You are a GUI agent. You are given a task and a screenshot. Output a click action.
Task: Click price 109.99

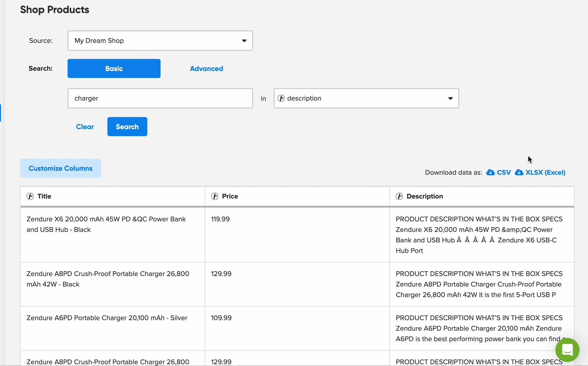point(221,318)
